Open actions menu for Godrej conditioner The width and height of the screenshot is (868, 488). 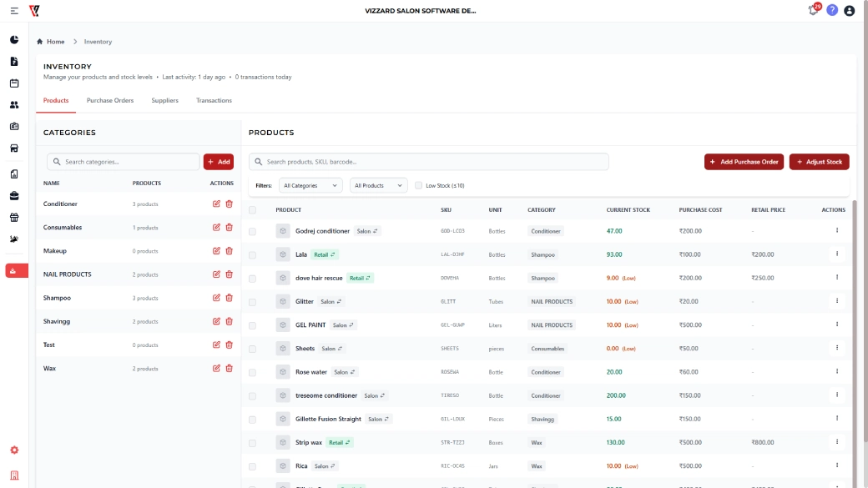(837, 231)
